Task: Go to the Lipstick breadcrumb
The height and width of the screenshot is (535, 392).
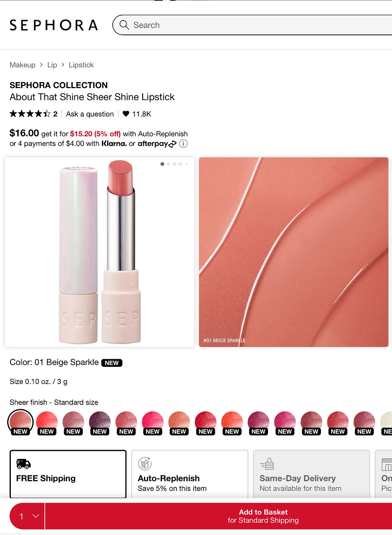Action: 81,65
